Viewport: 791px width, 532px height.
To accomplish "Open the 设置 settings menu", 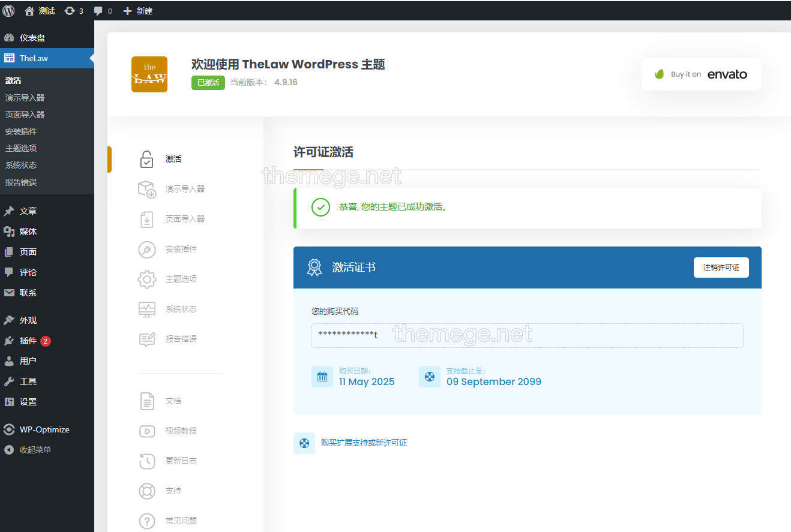I will pos(47,402).
